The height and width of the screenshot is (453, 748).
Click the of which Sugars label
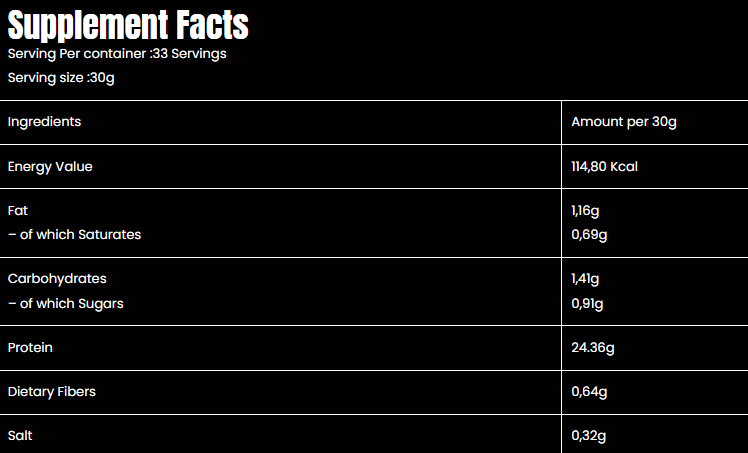[x=66, y=303]
